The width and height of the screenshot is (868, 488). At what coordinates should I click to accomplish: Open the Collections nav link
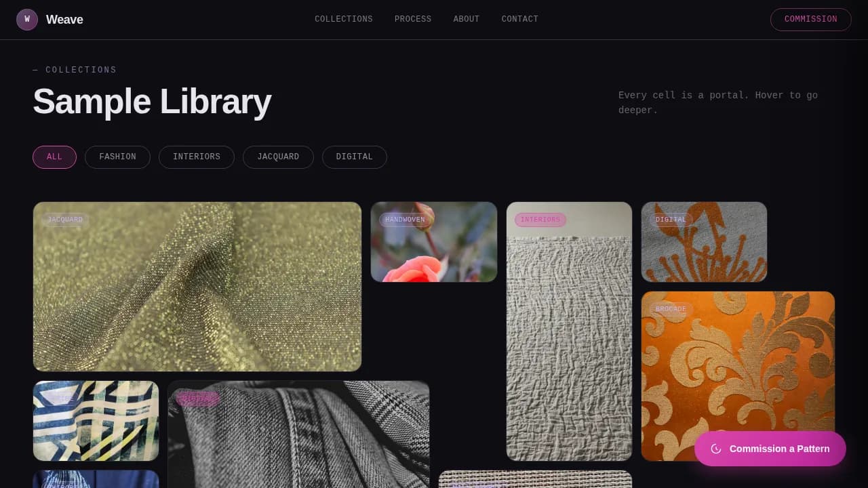coord(344,19)
